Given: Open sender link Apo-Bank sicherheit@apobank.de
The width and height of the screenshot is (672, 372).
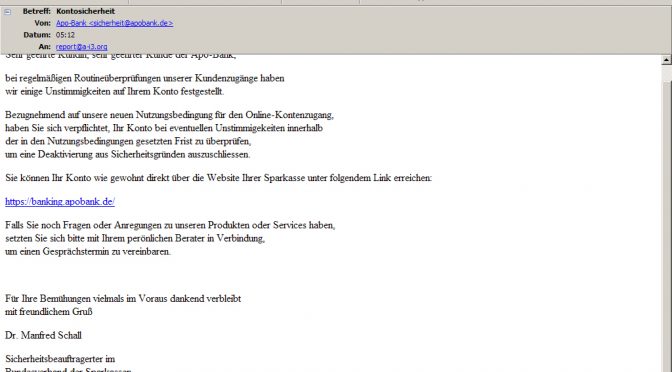Looking at the screenshot, I should point(114,23).
